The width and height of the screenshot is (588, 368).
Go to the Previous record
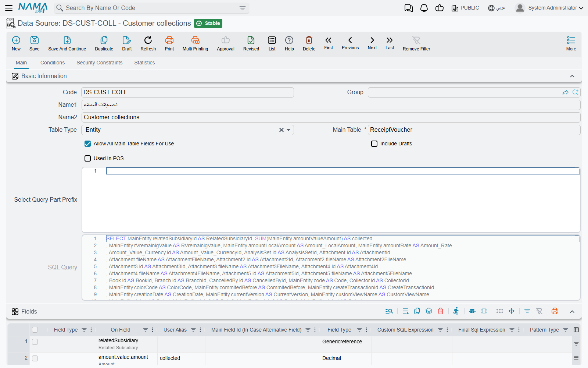(x=350, y=43)
